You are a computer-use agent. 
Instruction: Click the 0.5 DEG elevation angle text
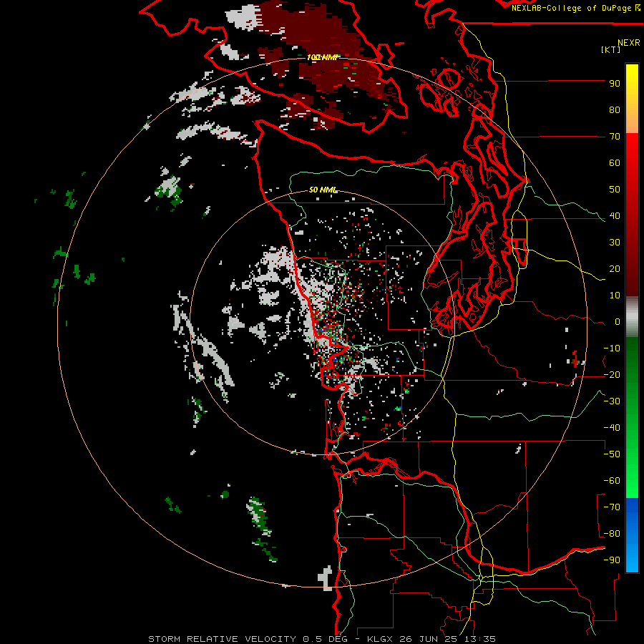point(326,639)
